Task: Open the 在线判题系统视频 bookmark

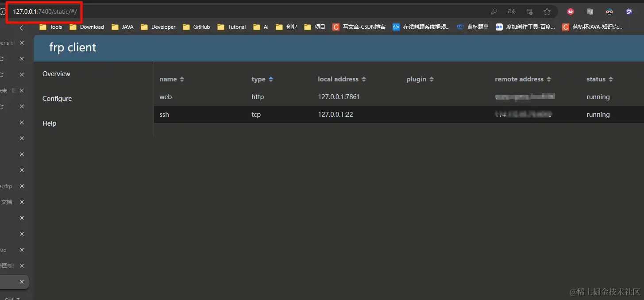Action: [421, 27]
